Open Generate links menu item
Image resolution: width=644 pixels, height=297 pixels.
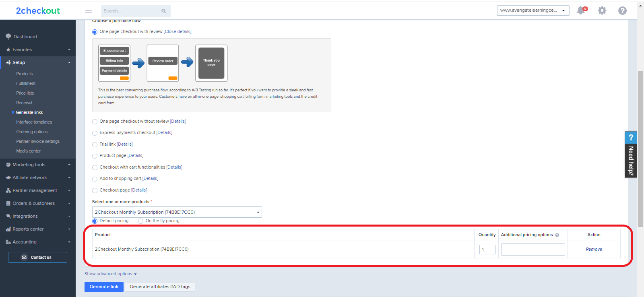pos(29,112)
